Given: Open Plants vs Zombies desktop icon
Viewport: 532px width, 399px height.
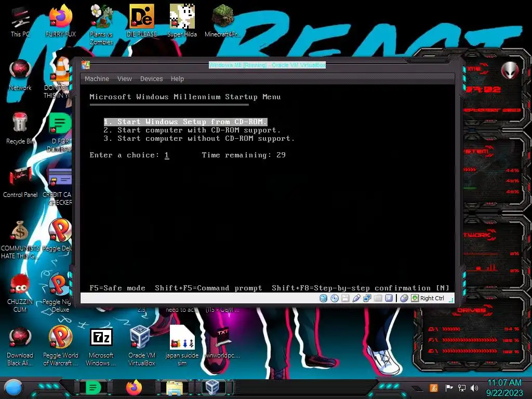Looking at the screenshot, I should (x=101, y=25).
